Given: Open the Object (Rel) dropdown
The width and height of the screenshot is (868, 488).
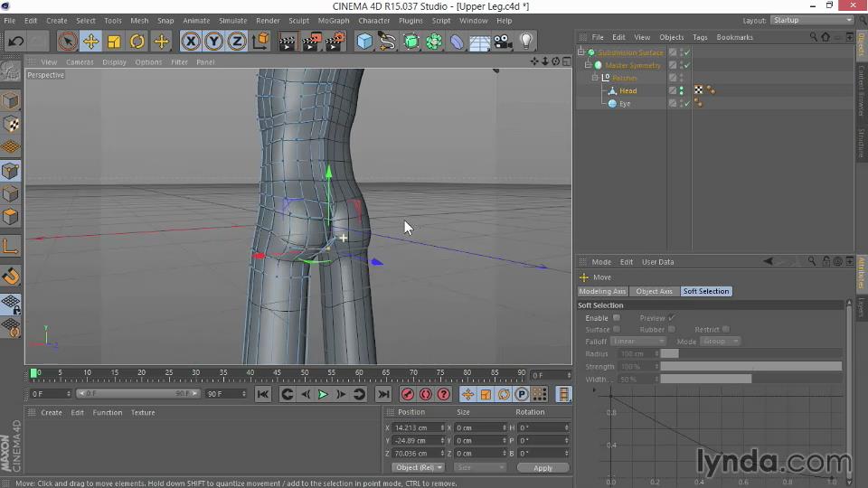Looking at the screenshot, I should coord(419,467).
